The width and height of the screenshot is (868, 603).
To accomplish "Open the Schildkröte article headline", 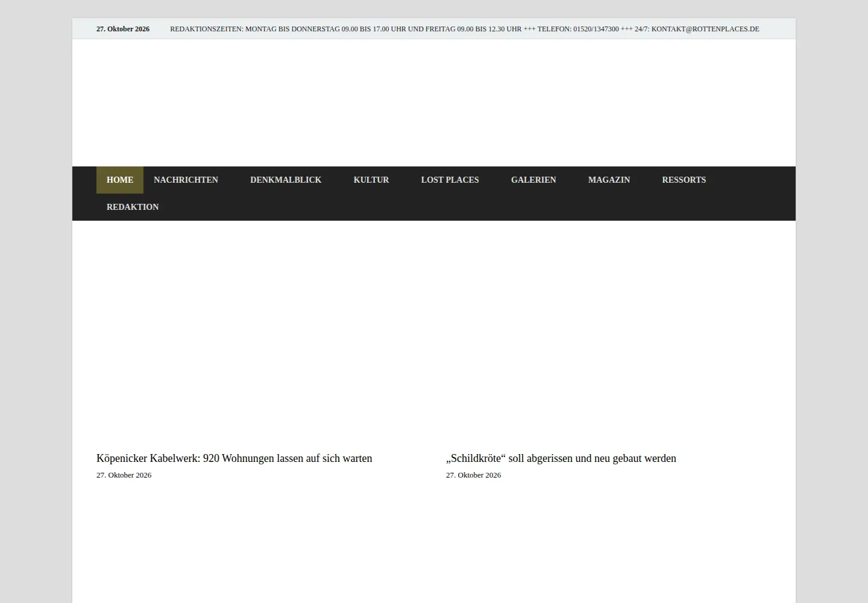I will (561, 458).
